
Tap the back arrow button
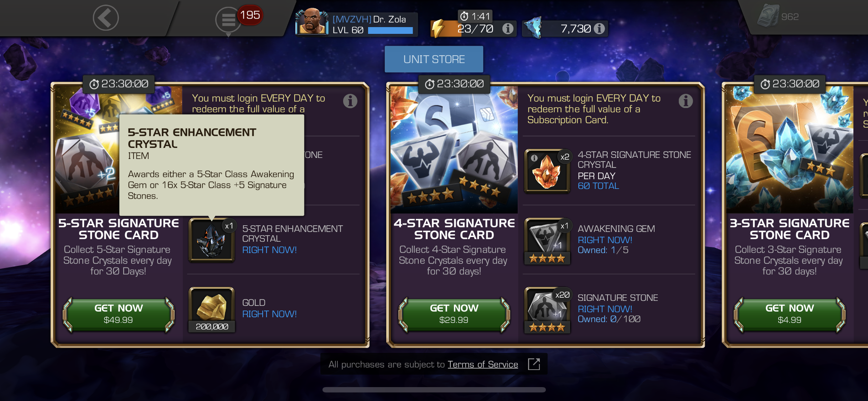[106, 18]
